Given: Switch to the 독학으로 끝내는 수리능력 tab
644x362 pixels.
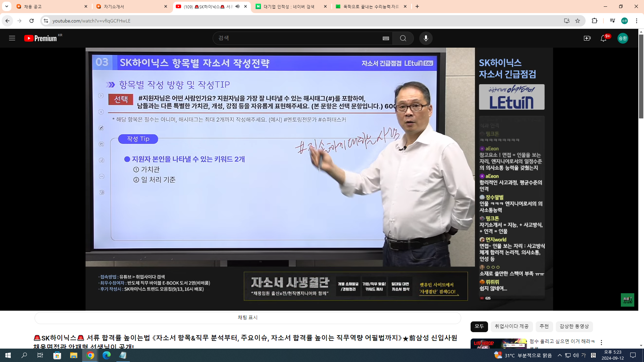Looking at the screenshot, I should tap(371, 6).
